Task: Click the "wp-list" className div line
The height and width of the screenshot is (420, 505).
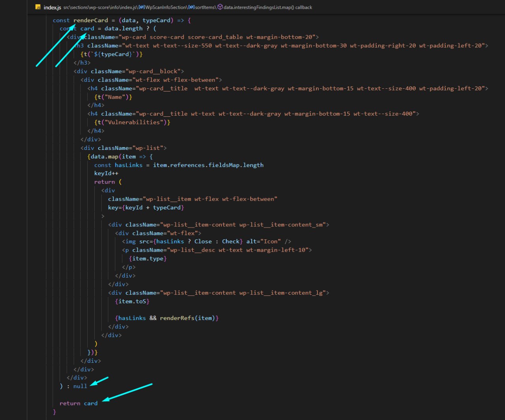Action: click(x=123, y=148)
